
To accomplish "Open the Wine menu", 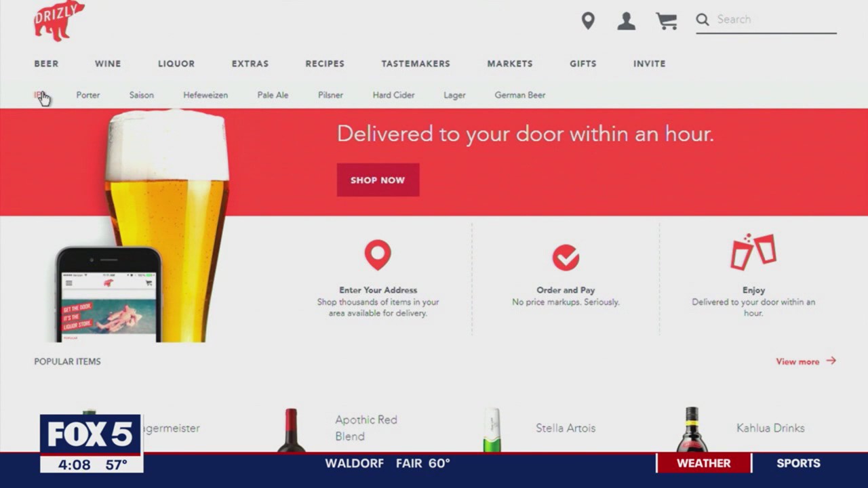I will point(108,64).
